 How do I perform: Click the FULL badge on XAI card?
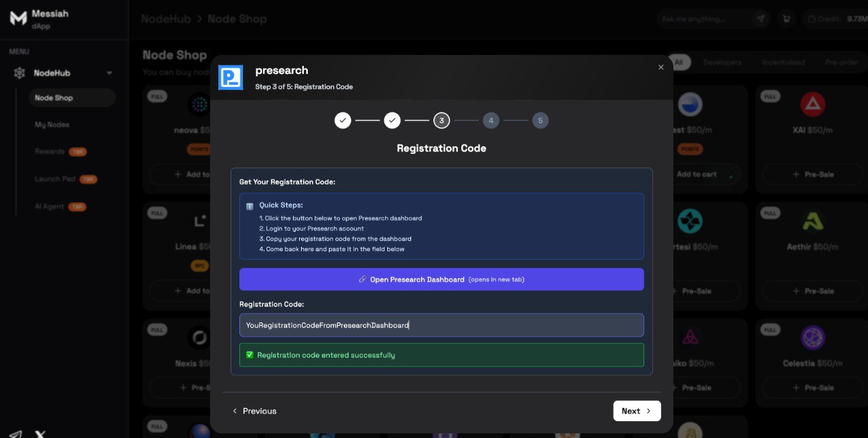(x=770, y=97)
